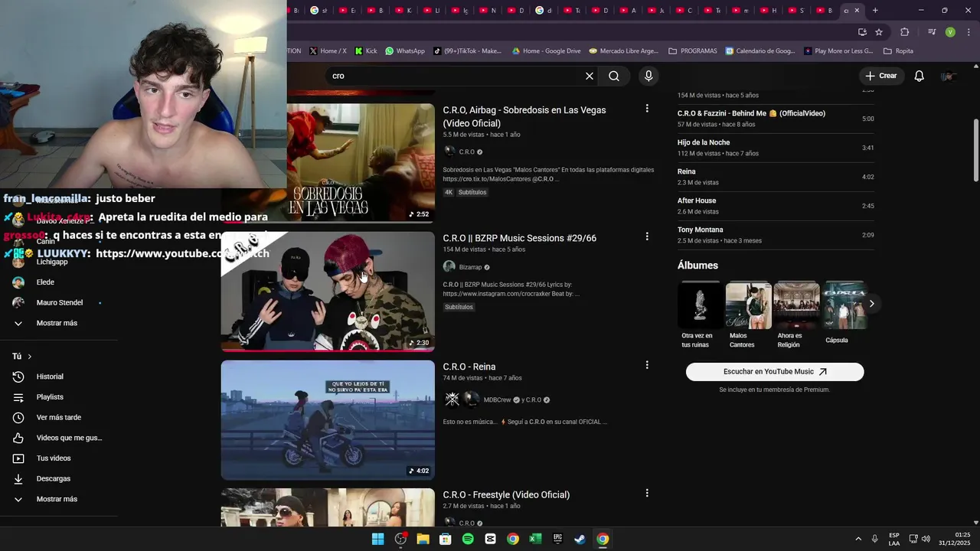The image size is (980, 551).
Task: Open Kick bookmark
Action: click(365, 51)
